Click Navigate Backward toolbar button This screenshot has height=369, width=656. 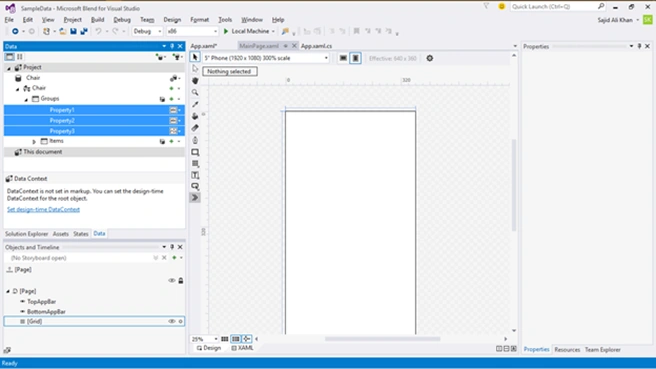[x=15, y=31]
